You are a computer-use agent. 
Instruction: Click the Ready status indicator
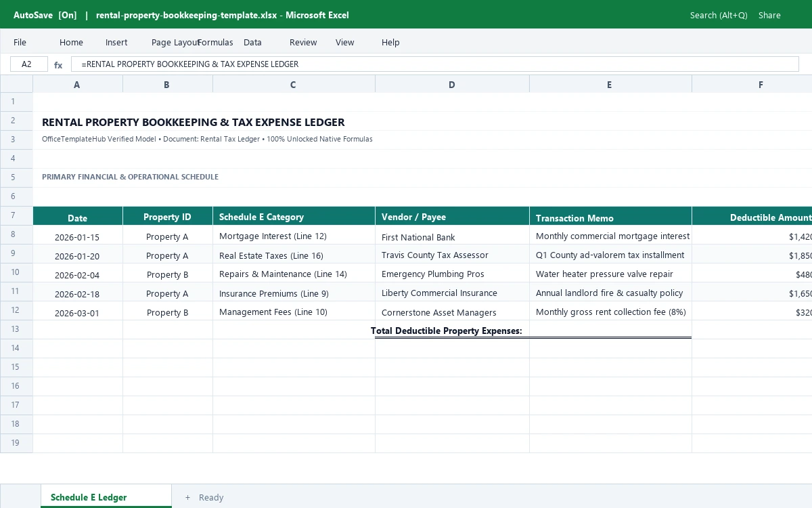(x=211, y=497)
